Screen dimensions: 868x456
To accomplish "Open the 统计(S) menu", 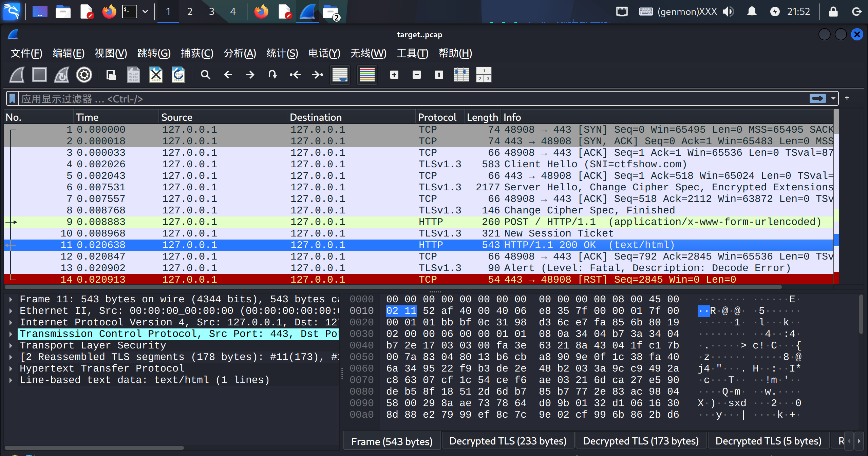I will [282, 53].
